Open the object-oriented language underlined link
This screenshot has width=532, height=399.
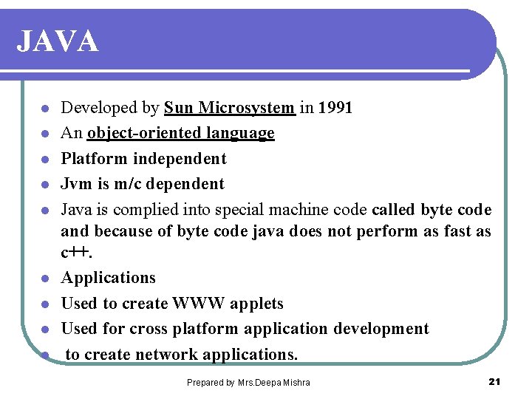180,133
